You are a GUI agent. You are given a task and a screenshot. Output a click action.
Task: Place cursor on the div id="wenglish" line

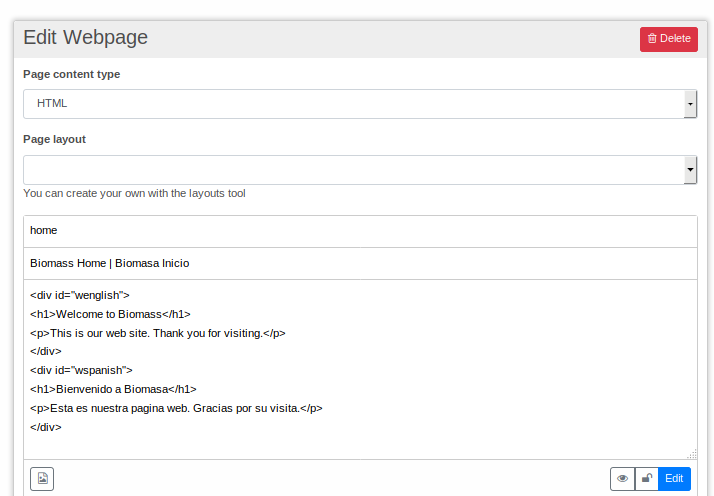point(80,295)
